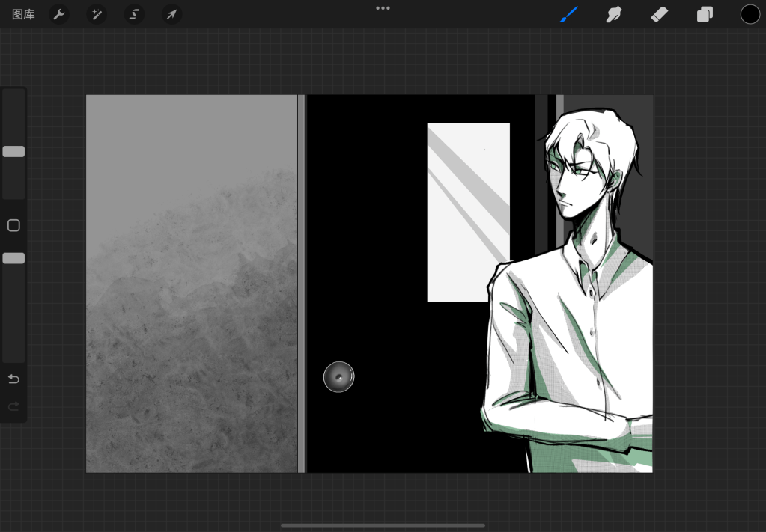Click the brush opacity slider handle
The height and width of the screenshot is (532, 766).
13,258
